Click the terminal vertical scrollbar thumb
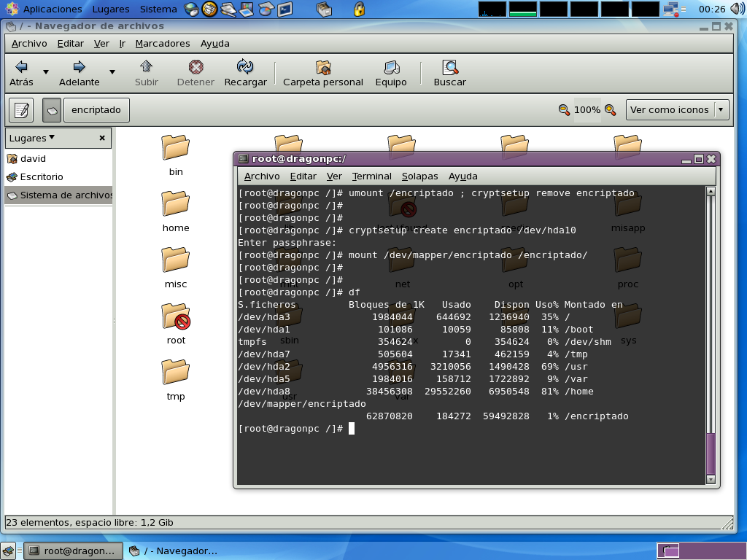The image size is (747, 560). click(711, 452)
